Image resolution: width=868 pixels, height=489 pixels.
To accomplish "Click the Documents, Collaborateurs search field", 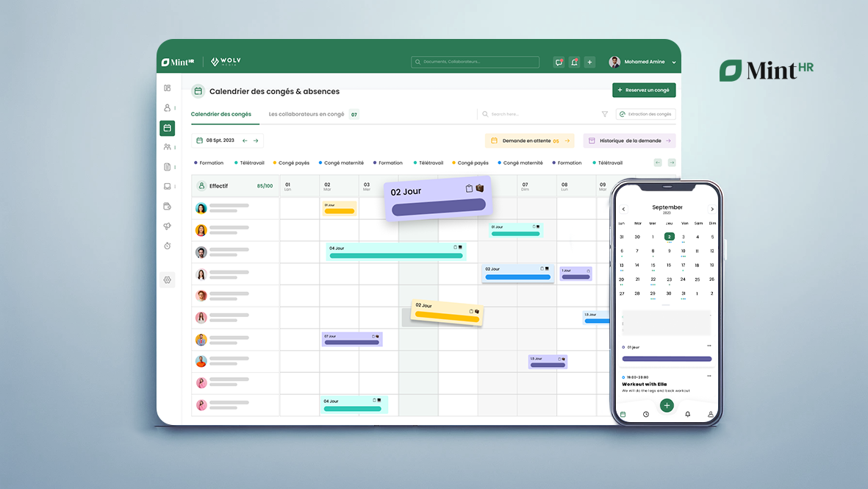I will click(475, 63).
